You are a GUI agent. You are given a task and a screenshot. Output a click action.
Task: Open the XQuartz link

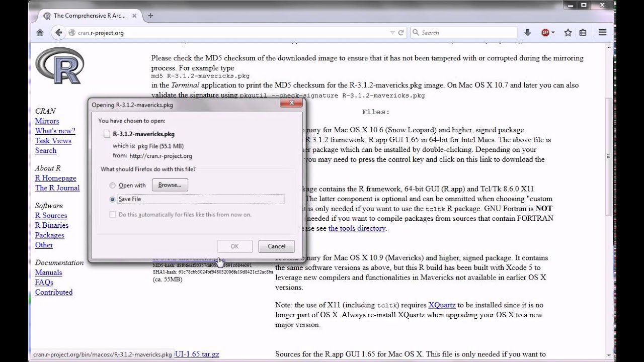(x=442, y=305)
